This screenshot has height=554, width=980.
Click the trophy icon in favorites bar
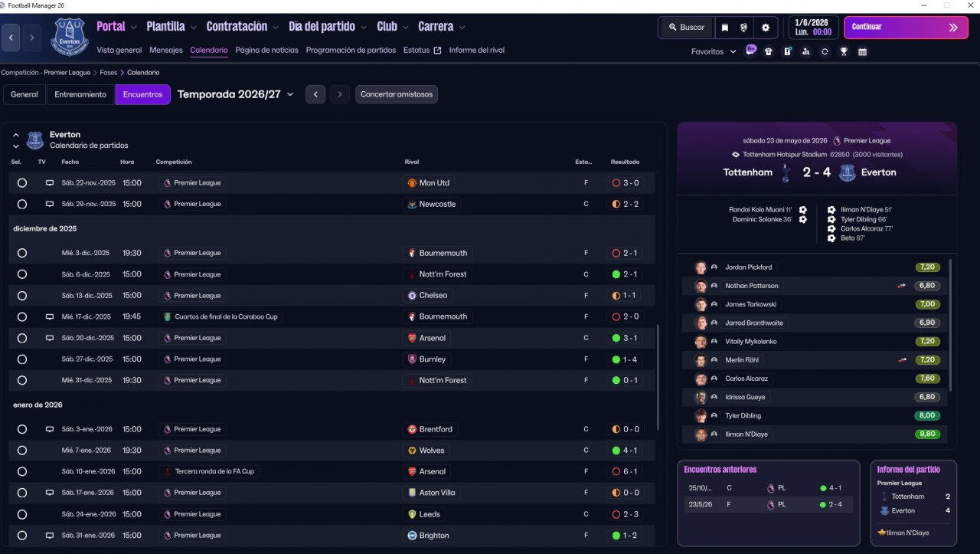844,52
